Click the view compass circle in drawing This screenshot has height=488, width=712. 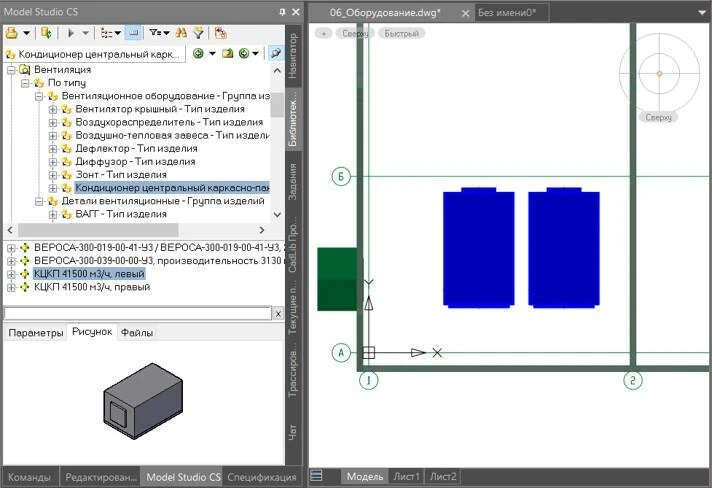pos(659,73)
